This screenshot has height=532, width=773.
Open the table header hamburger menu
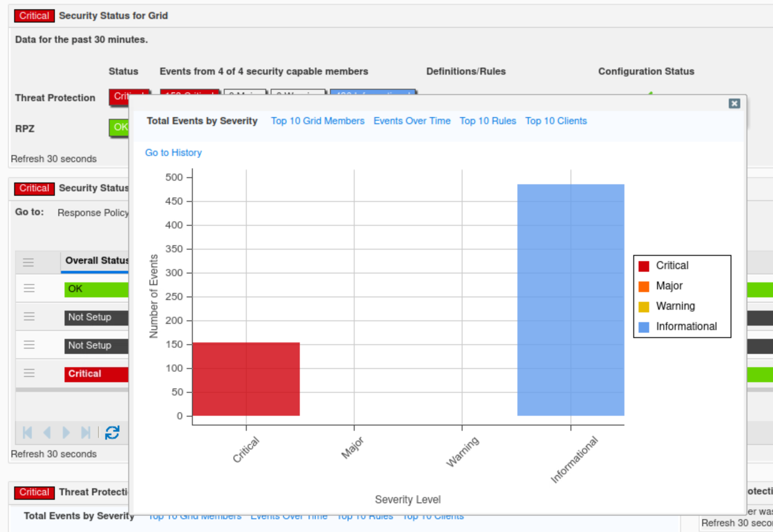[x=28, y=262]
